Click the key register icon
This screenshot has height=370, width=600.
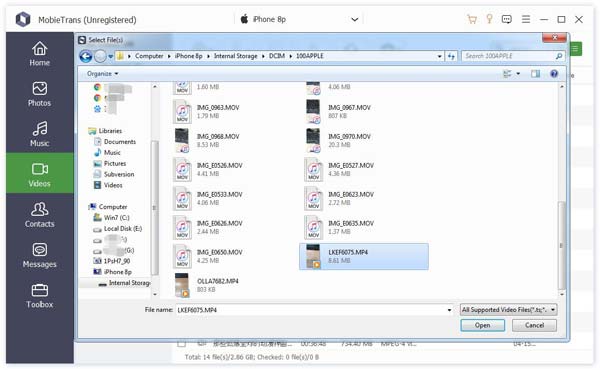click(x=489, y=19)
